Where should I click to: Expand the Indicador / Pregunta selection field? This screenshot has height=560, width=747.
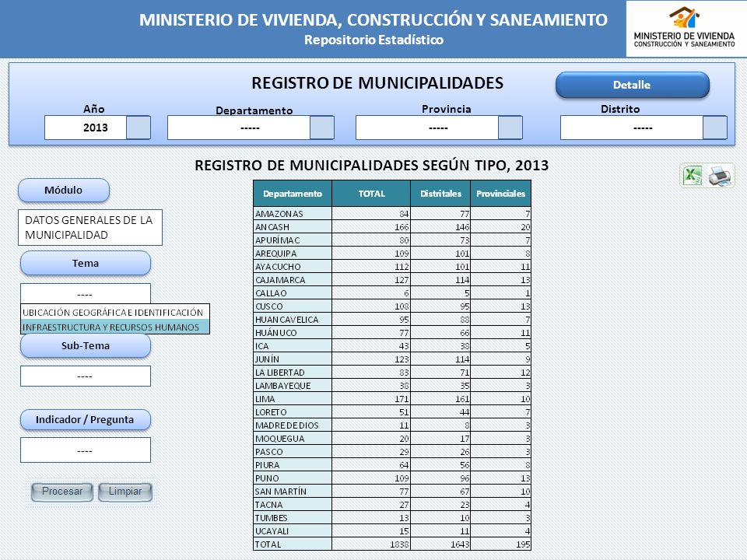(x=86, y=450)
